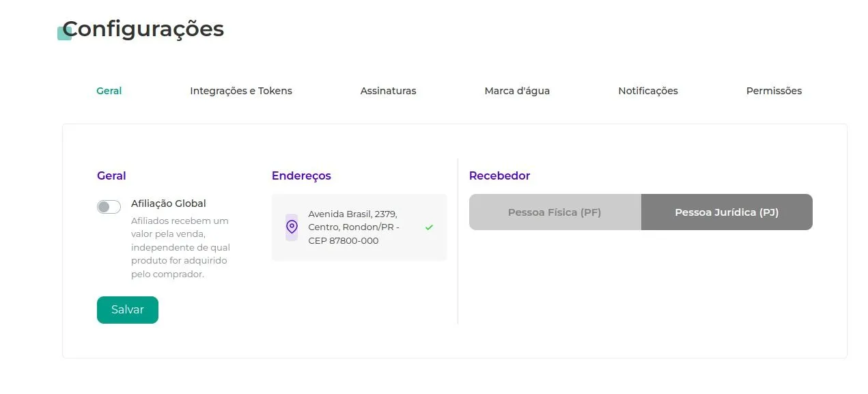The width and height of the screenshot is (868, 394).
Task: Enable the Afiliação Global toggle
Action: [x=109, y=207]
